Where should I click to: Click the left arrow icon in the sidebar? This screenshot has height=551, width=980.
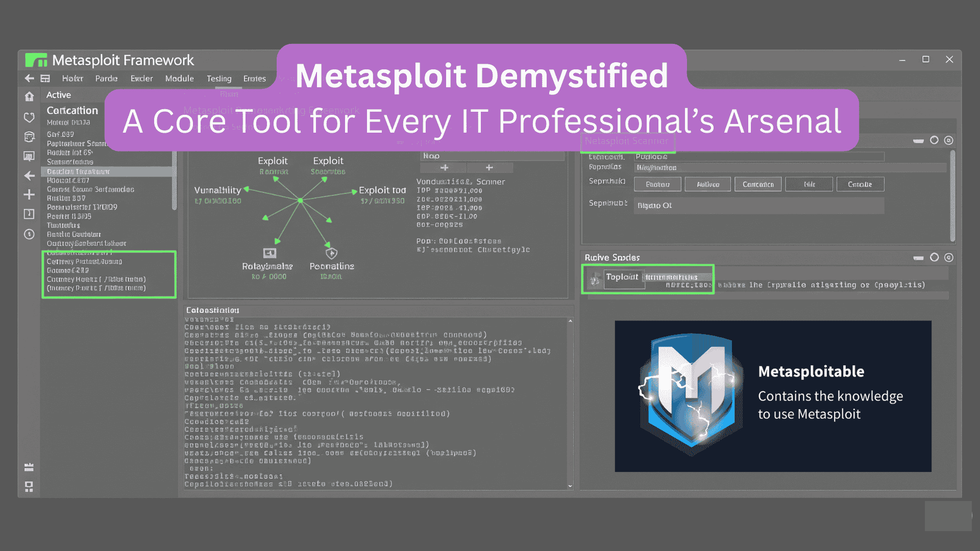[x=29, y=176]
